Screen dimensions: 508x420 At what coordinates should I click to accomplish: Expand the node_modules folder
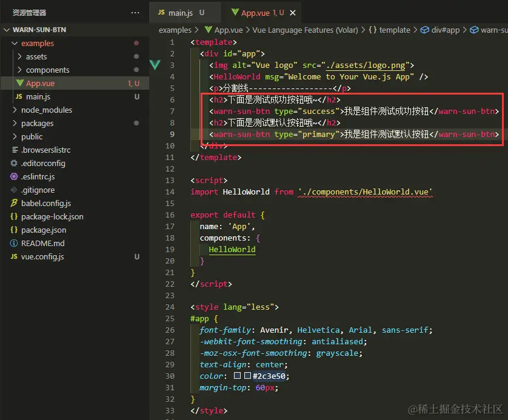click(x=15, y=110)
